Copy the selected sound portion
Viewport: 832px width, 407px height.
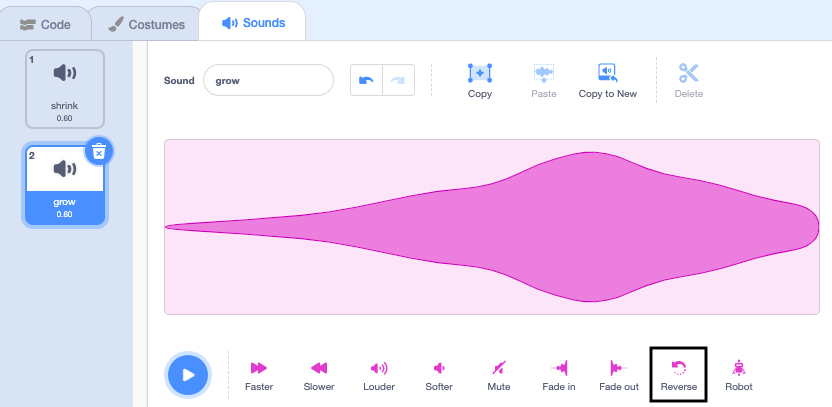click(x=480, y=80)
